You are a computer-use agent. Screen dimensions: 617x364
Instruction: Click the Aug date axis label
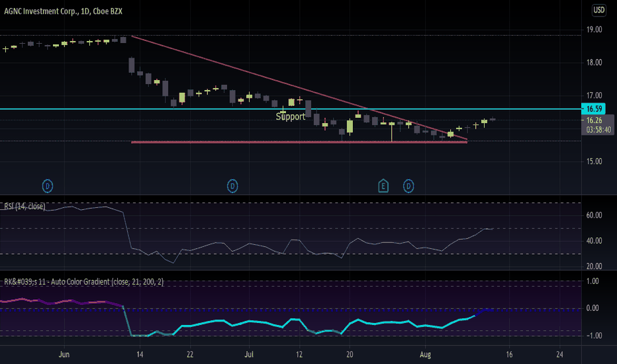(426, 355)
